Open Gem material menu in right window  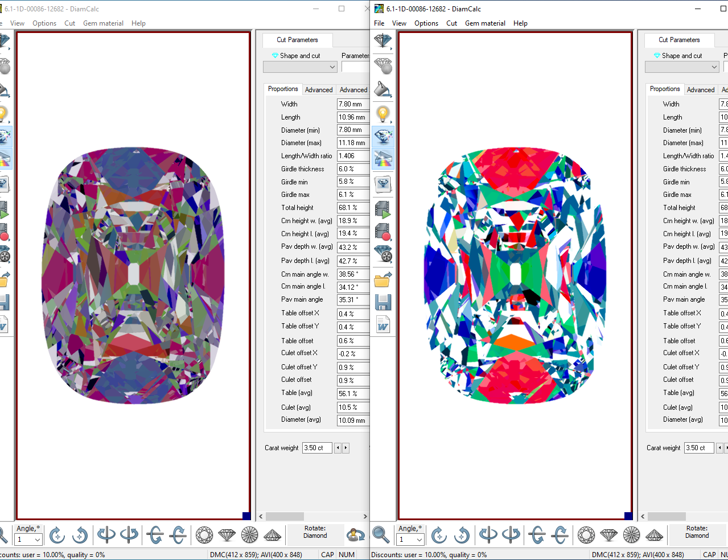(485, 23)
